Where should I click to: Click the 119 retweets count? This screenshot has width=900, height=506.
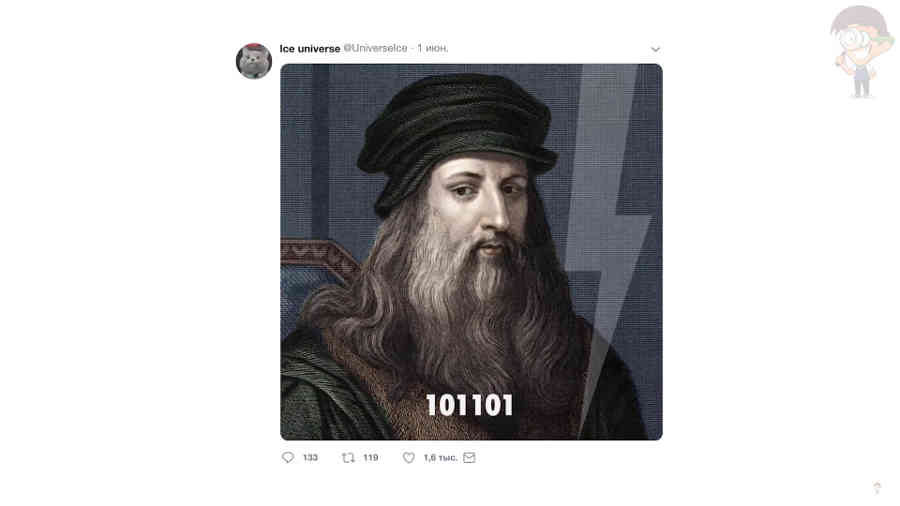(371, 457)
